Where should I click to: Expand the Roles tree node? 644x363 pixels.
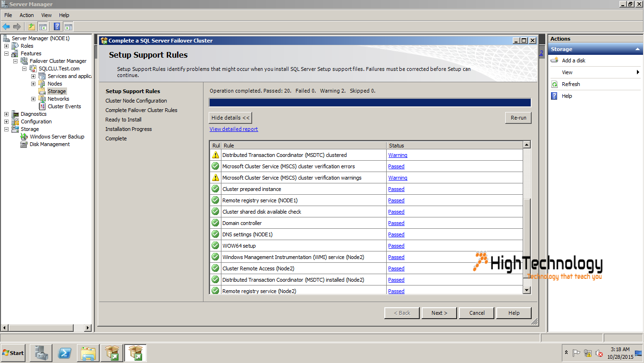click(x=6, y=46)
